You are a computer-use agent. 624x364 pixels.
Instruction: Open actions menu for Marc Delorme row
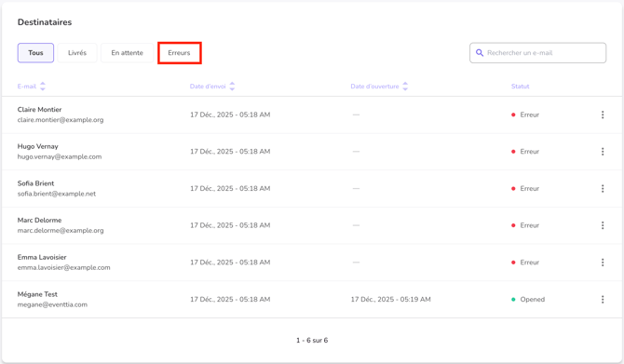click(602, 225)
